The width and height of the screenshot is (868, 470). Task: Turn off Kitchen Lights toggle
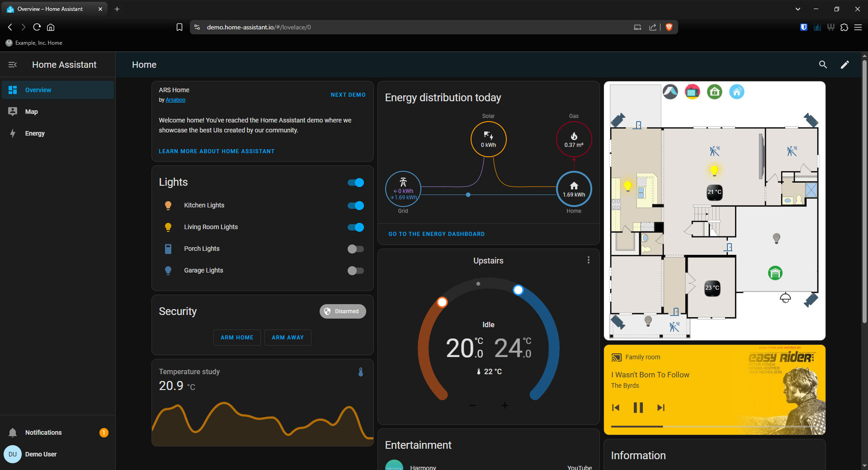point(356,206)
